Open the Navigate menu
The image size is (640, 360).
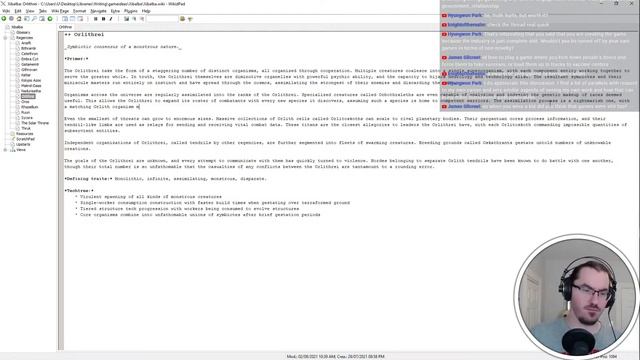[98, 11]
